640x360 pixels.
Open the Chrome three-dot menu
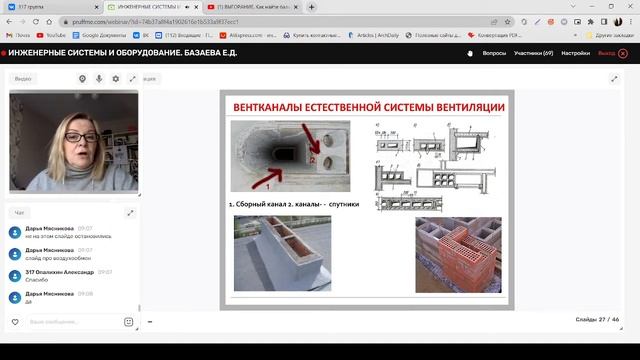click(x=631, y=22)
